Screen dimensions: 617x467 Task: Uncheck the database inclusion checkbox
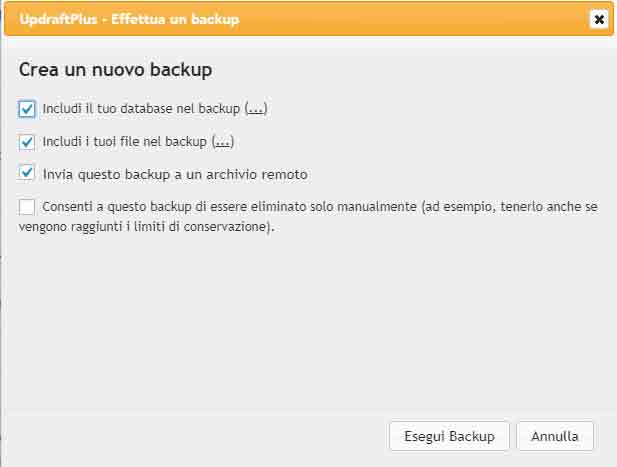27,109
